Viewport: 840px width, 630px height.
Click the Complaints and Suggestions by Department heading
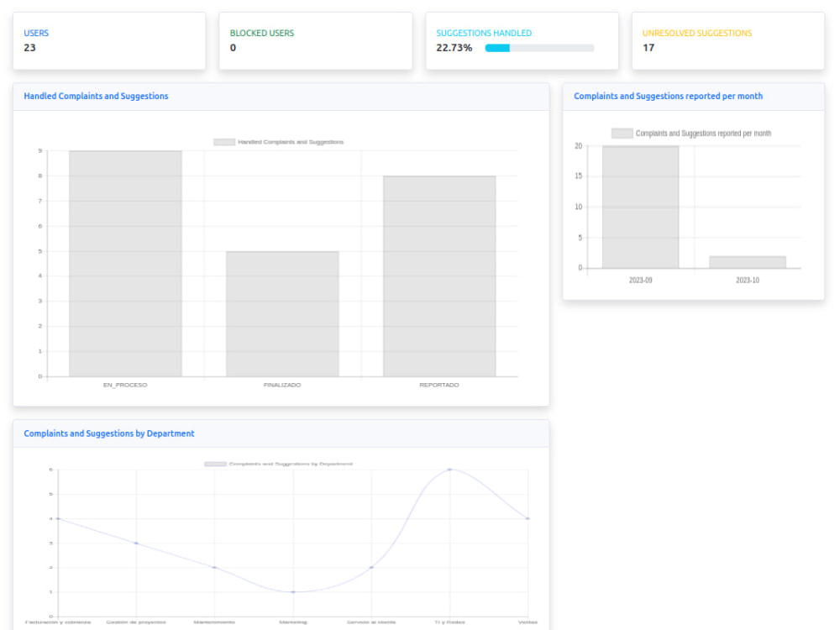pyautogui.click(x=108, y=433)
